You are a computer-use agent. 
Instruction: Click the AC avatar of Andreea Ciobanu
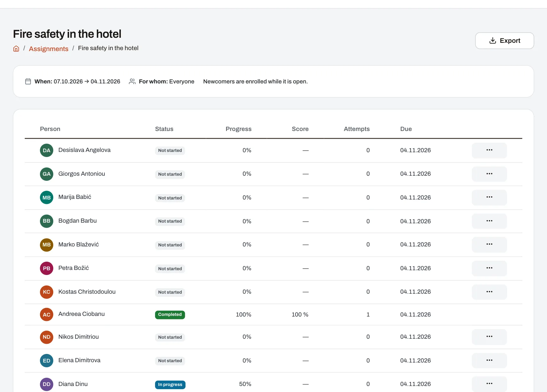pos(47,315)
